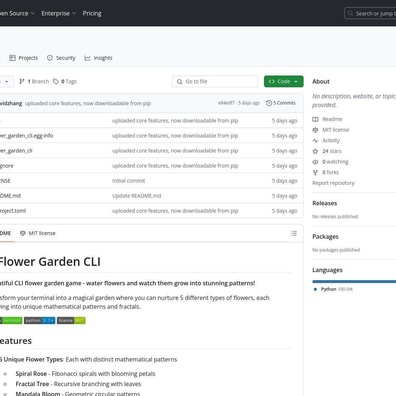The image size is (396, 396).
Task: Open the Packages heading link
Action: 325,236
